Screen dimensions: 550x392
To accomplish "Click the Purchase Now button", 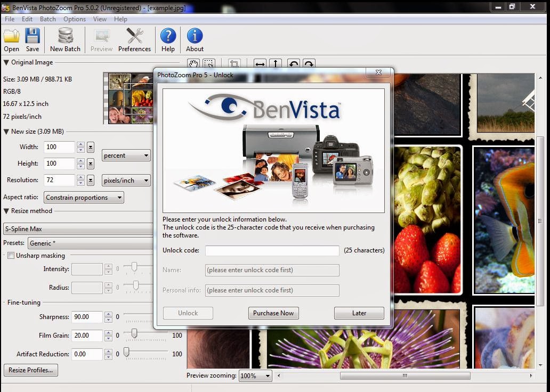I will (273, 313).
